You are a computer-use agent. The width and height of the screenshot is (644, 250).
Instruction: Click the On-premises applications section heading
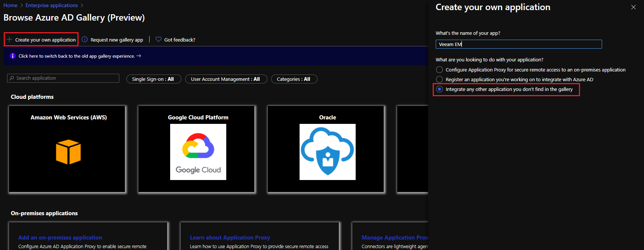pyautogui.click(x=44, y=213)
